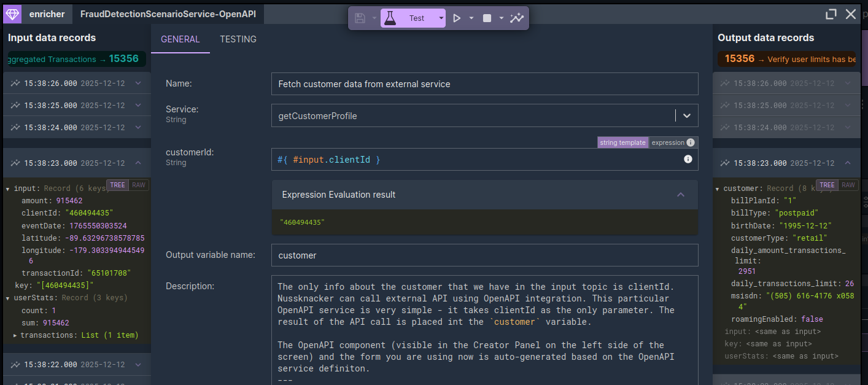Image resolution: width=868 pixels, height=385 pixels.
Task: Select the GENERAL tab
Action: tap(180, 39)
